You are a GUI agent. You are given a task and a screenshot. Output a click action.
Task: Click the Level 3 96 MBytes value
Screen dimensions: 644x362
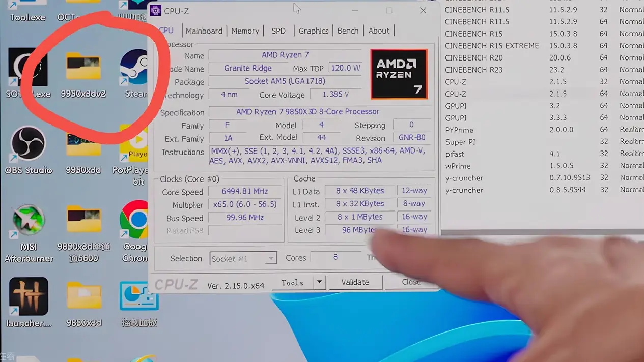coord(360,230)
